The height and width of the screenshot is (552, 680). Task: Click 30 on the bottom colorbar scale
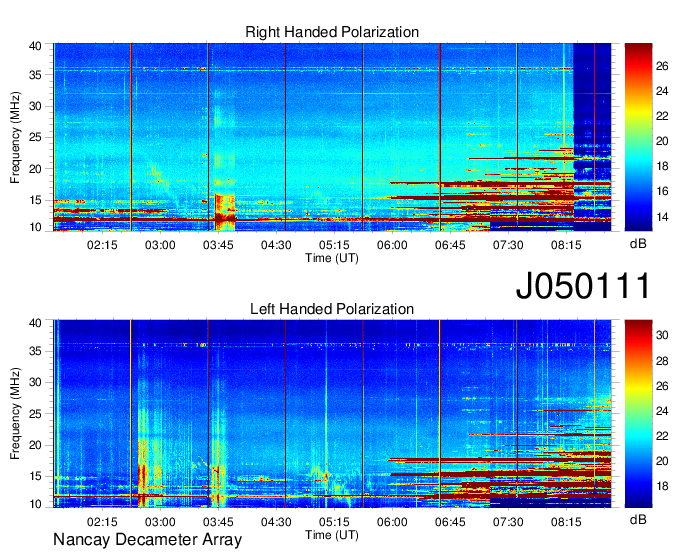662,335
